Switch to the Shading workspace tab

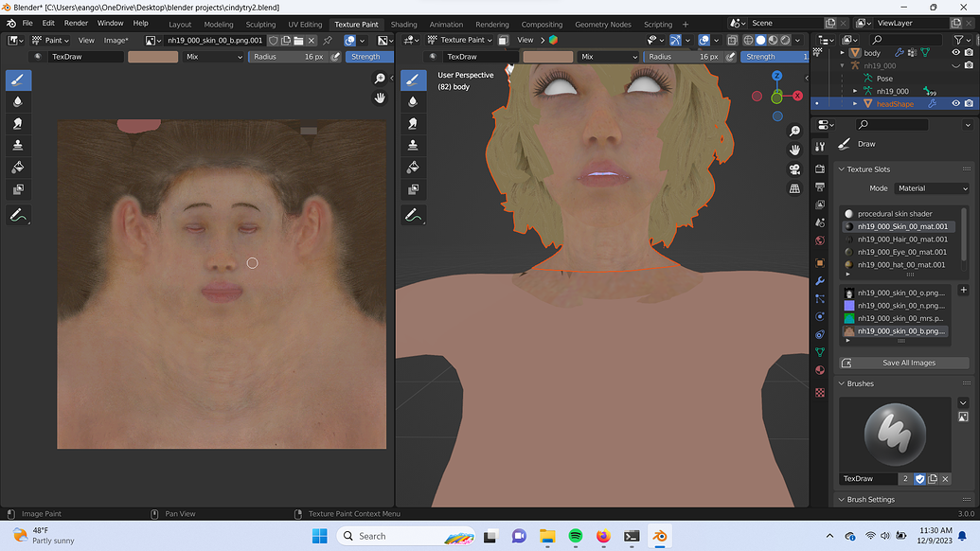click(403, 25)
